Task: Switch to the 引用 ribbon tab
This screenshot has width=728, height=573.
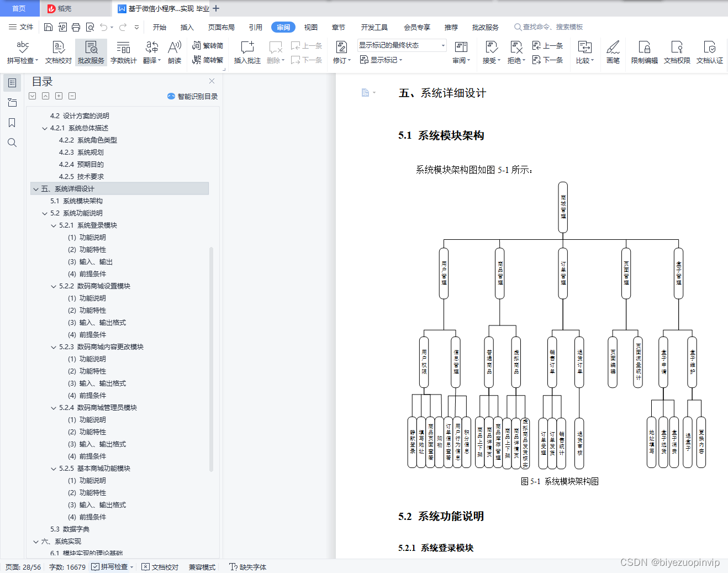Action: pos(256,27)
